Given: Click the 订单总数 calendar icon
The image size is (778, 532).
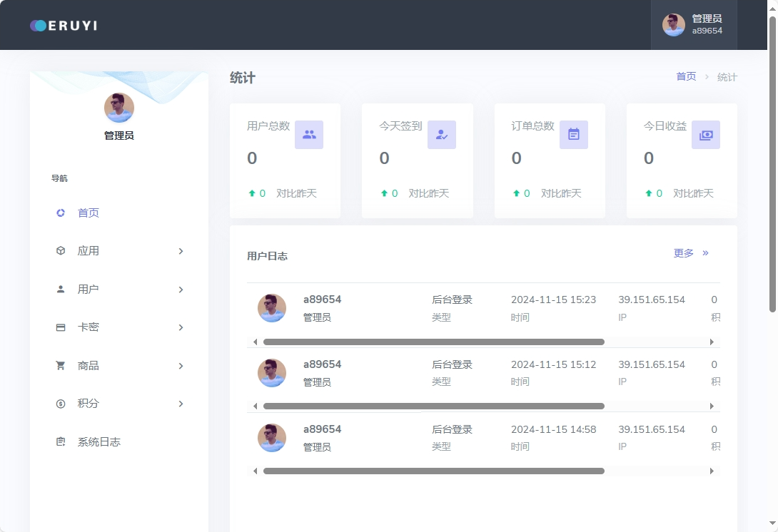Looking at the screenshot, I should [574, 134].
